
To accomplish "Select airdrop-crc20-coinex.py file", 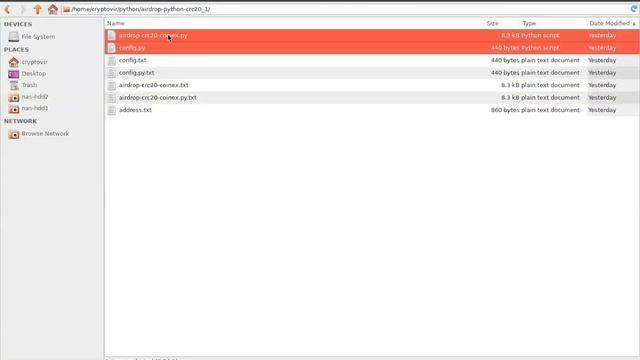I will click(x=372, y=36).
